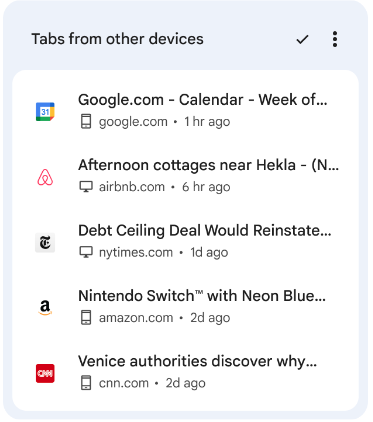Click desktop device icon beside nytimes.com
The height and width of the screenshot is (422, 373).
[x=86, y=252]
